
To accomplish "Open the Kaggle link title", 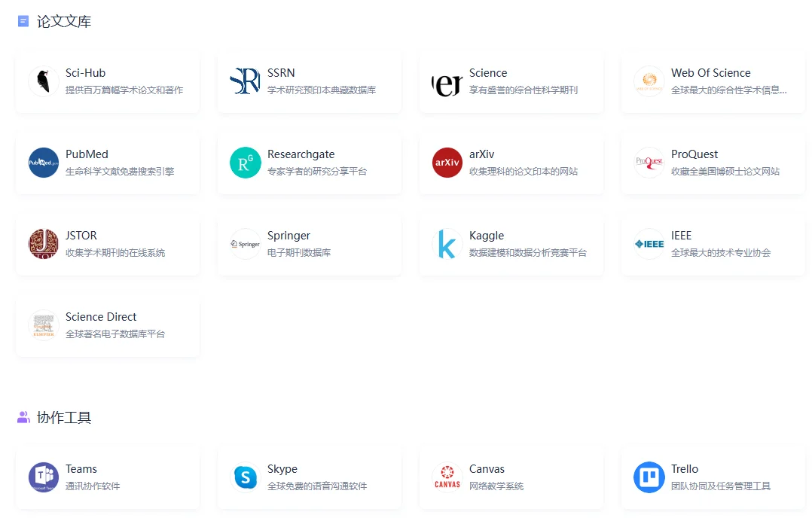I will coord(487,236).
